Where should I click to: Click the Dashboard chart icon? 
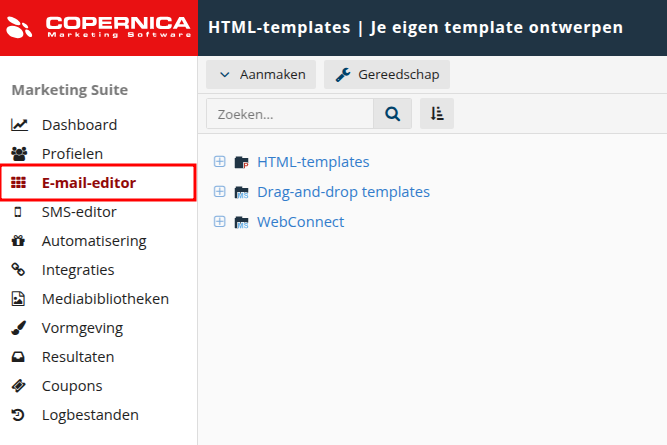pyautogui.click(x=19, y=125)
